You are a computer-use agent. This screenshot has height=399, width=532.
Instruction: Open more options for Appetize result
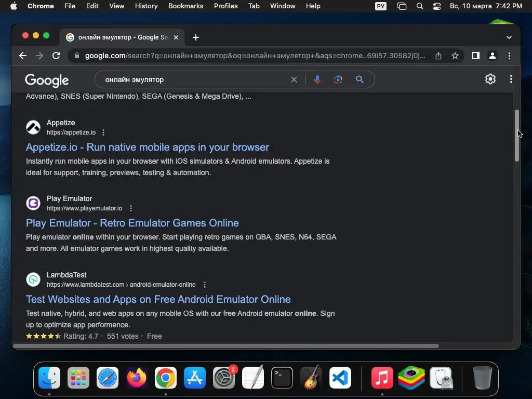[x=103, y=132]
